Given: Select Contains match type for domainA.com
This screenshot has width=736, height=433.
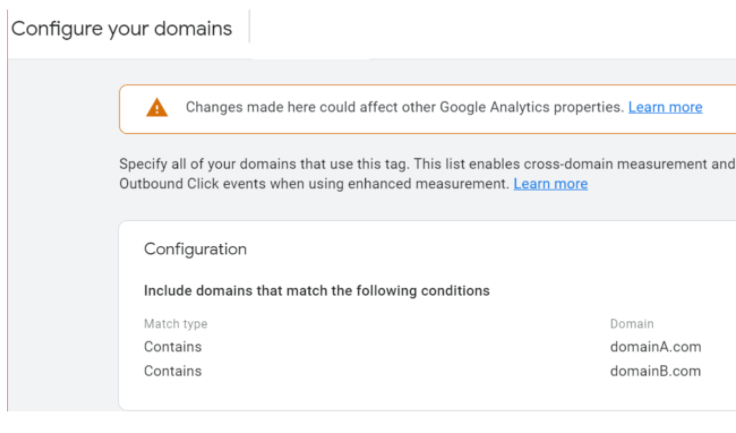Looking at the screenshot, I should (172, 347).
